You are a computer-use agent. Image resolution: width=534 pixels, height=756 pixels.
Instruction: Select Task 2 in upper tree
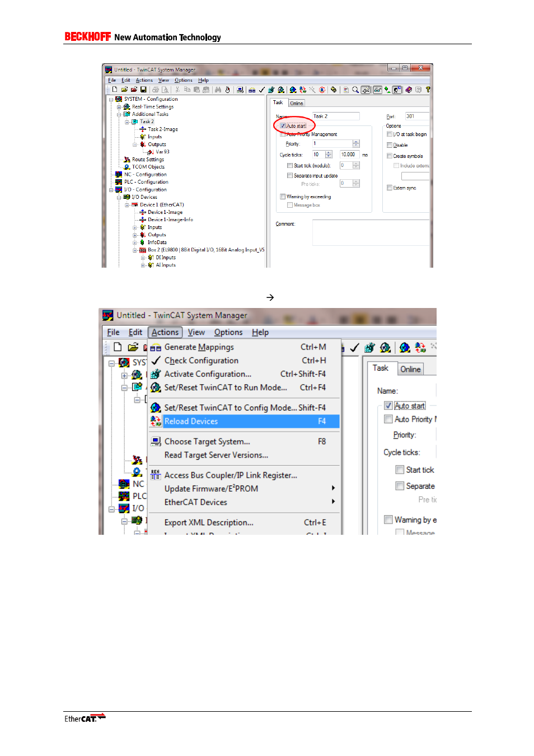click(147, 122)
